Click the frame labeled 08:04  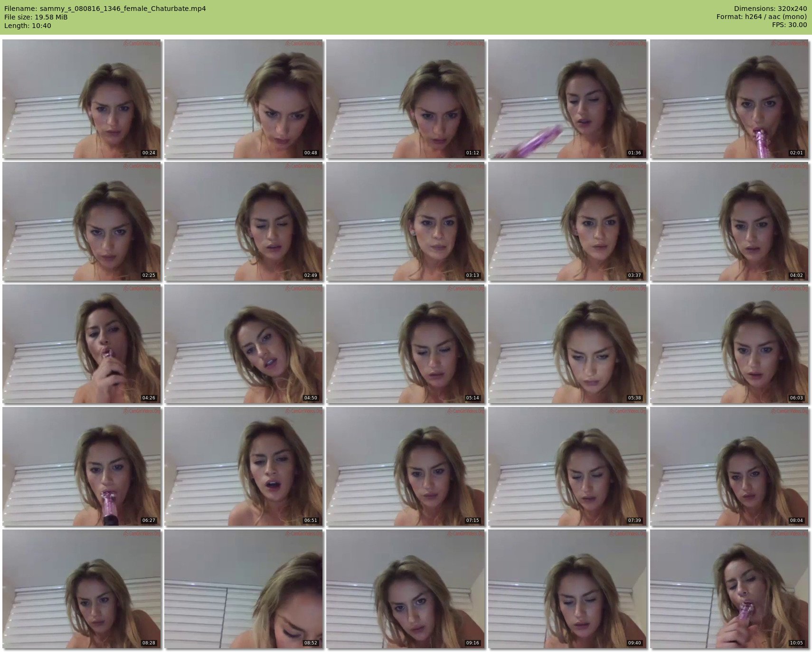(x=729, y=466)
